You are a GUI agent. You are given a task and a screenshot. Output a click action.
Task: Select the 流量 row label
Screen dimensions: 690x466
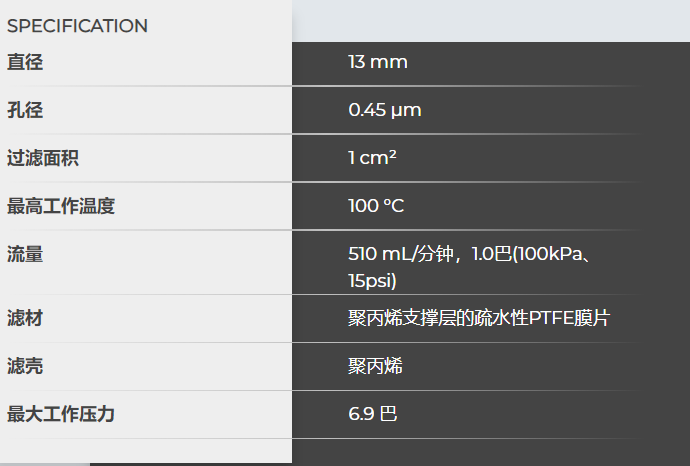[25, 254]
